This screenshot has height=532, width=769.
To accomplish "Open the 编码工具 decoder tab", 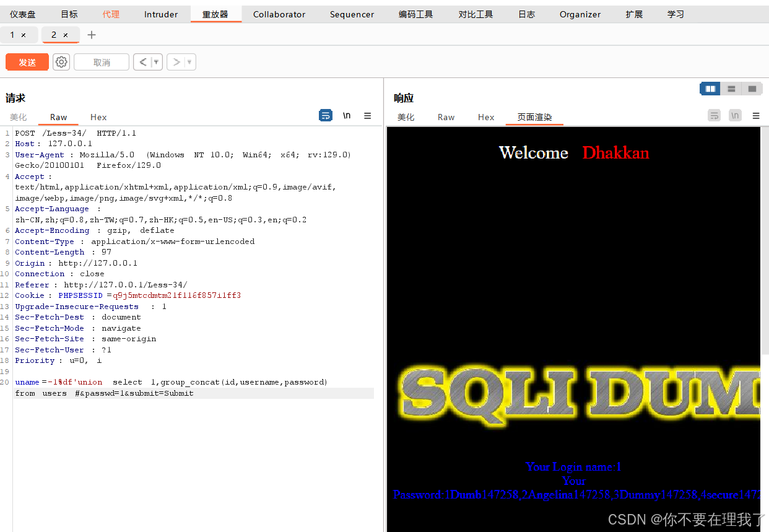I will tap(416, 14).
